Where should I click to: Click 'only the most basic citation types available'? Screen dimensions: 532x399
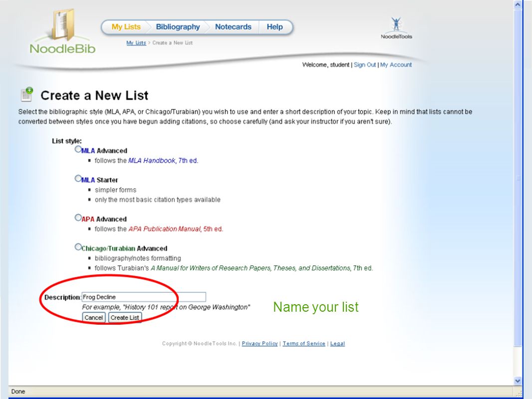157,199
